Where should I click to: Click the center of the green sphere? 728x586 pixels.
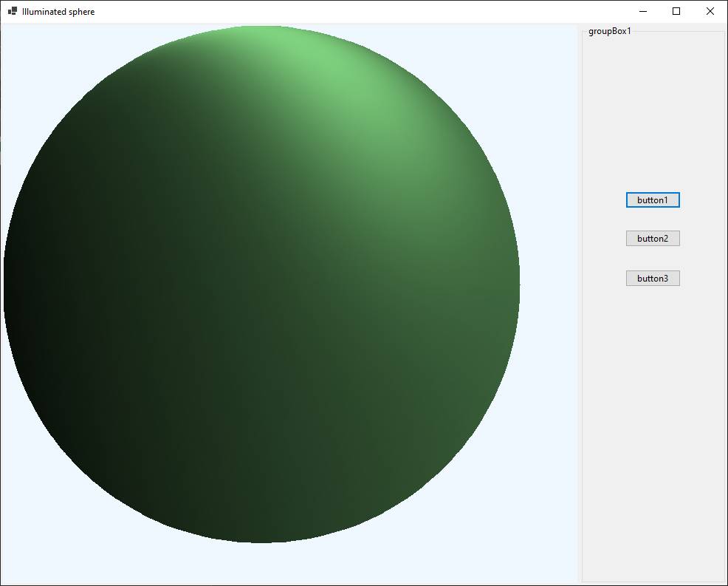(x=261, y=285)
